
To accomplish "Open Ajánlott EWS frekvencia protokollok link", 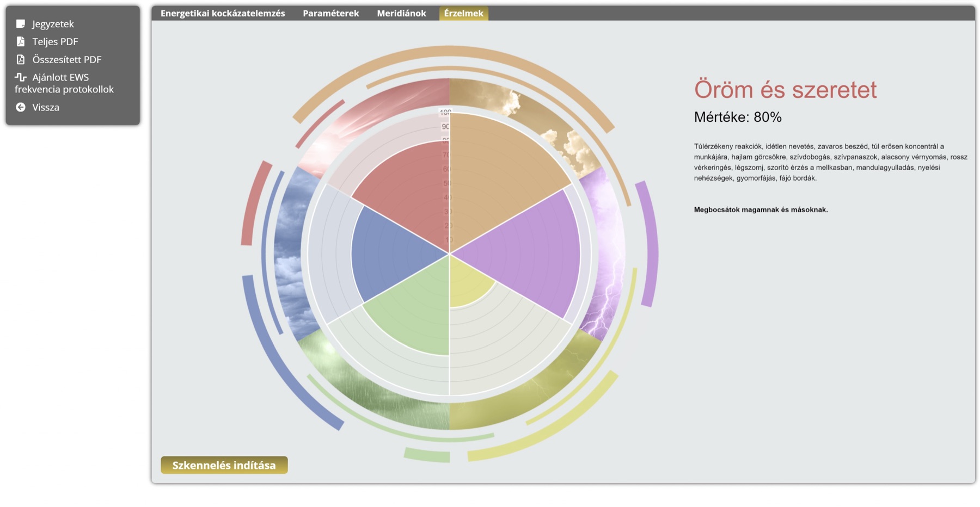I will 64,83.
